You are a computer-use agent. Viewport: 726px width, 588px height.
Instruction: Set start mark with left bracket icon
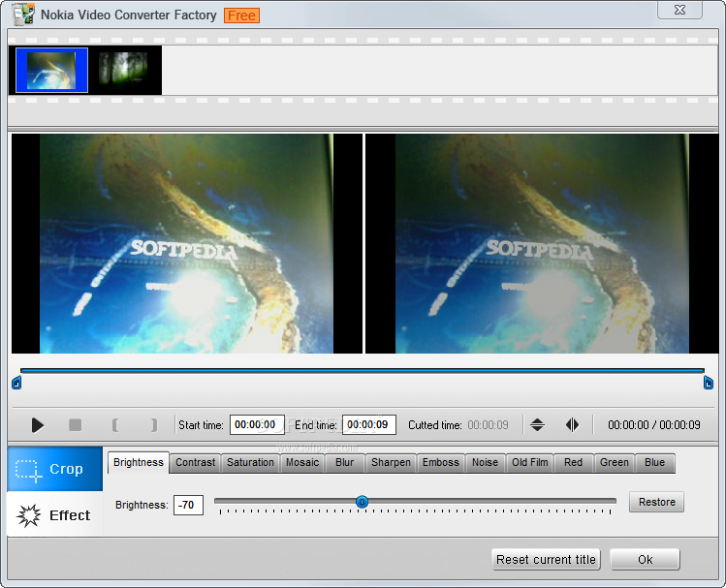point(115,424)
